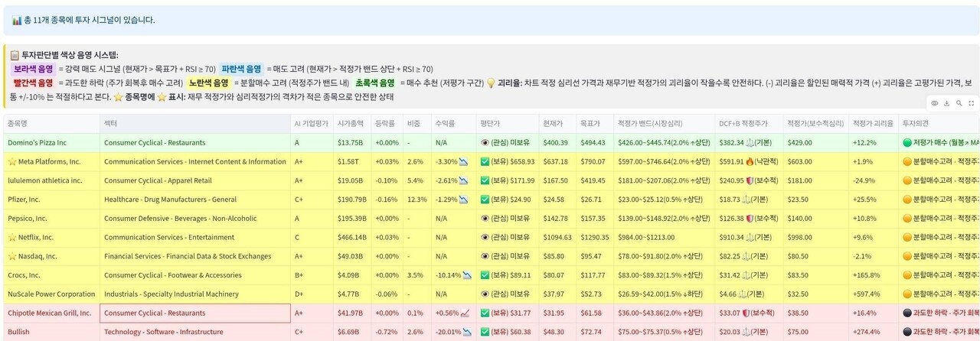This screenshot has height=341, width=980.
Task: Sort by 섹터 column header
Action: point(194,123)
